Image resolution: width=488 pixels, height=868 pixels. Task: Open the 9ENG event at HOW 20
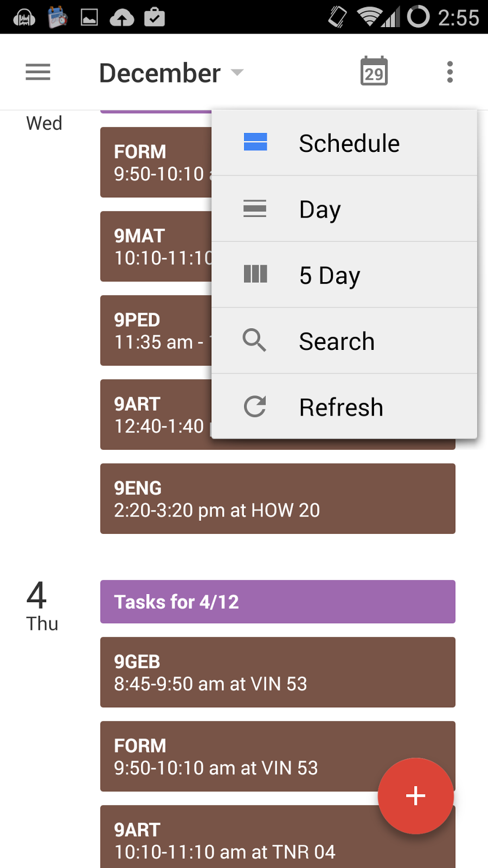[x=278, y=499]
